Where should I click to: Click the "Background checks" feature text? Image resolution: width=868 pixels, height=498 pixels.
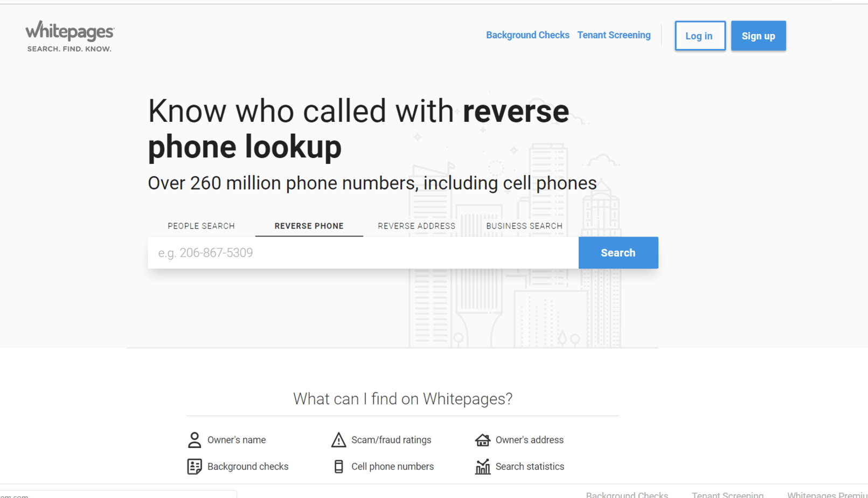pos(248,466)
